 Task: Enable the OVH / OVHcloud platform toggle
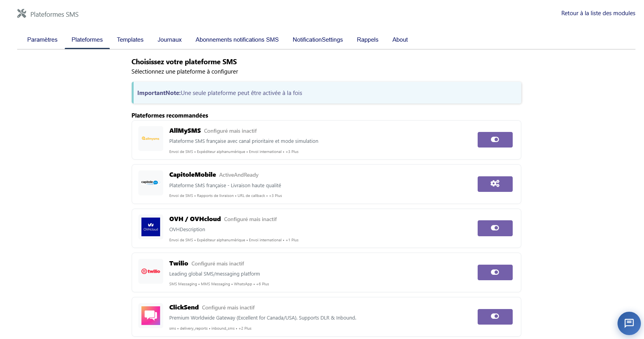click(495, 228)
